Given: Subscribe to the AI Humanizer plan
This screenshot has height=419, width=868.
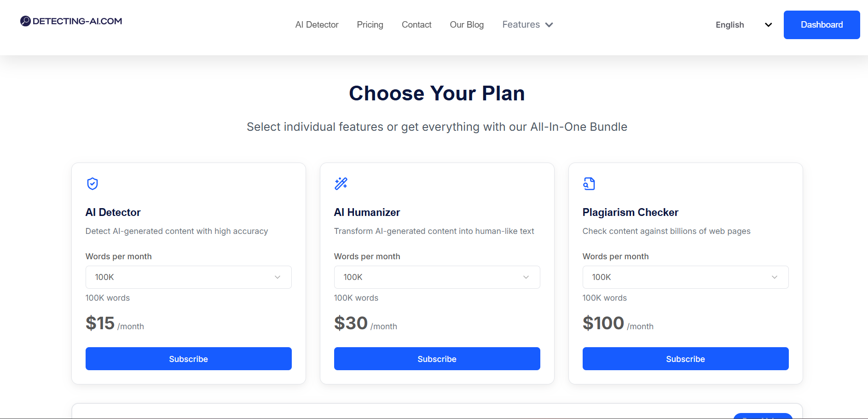Looking at the screenshot, I should pyautogui.click(x=437, y=359).
